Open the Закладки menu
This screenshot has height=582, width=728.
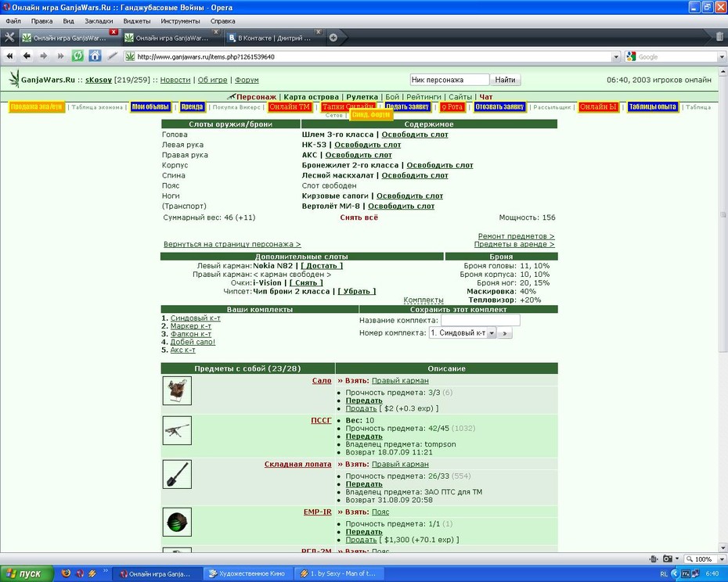click(x=99, y=21)
